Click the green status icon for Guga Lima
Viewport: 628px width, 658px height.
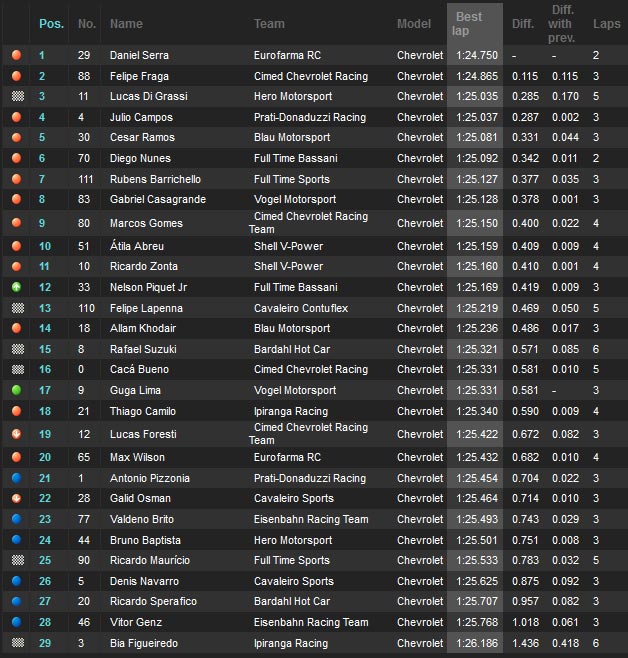tap(16, 390)
